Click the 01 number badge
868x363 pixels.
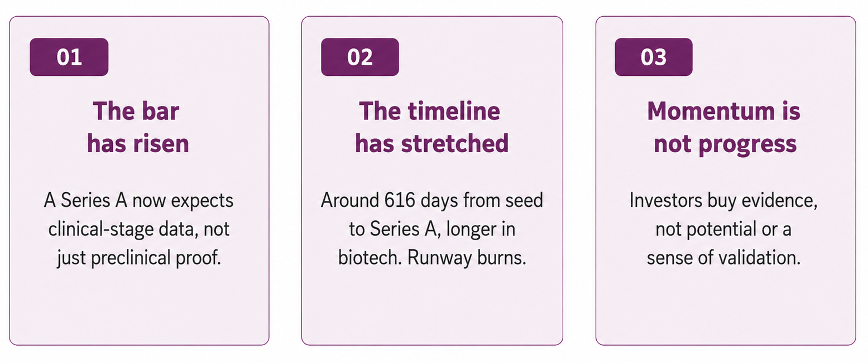pos(69,57)
